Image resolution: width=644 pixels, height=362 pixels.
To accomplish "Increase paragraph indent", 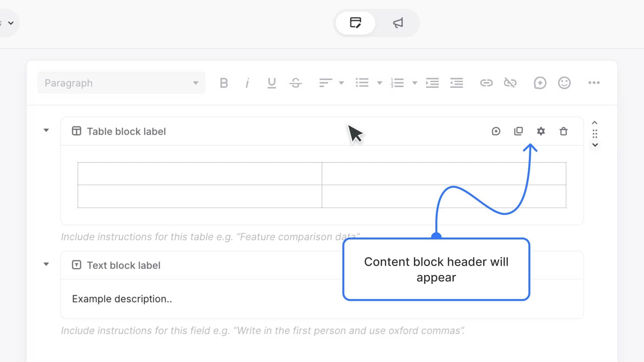I will (432, 83).
